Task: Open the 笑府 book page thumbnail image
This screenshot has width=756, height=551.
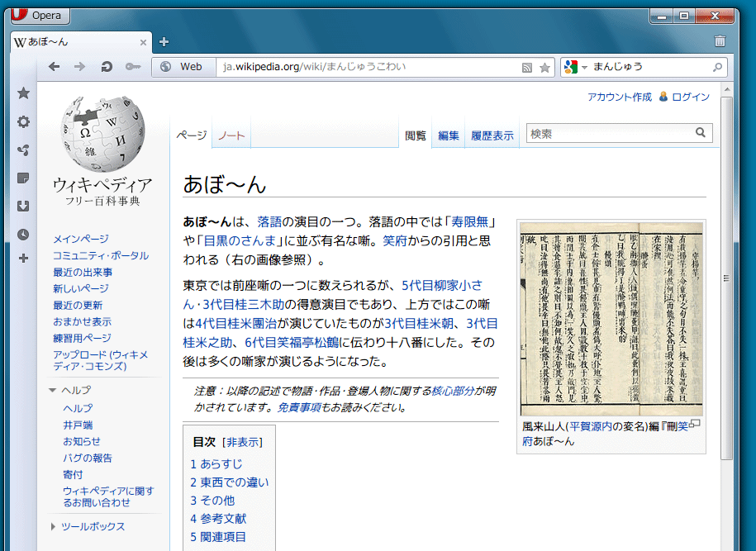Action: pyautogui.click(x=611, y=319)
